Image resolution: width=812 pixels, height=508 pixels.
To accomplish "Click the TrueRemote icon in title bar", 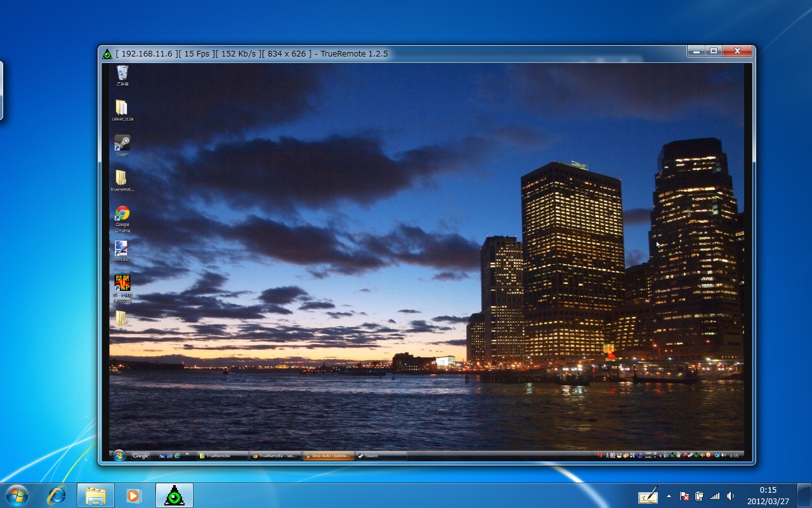I will (x=107, y=54).
